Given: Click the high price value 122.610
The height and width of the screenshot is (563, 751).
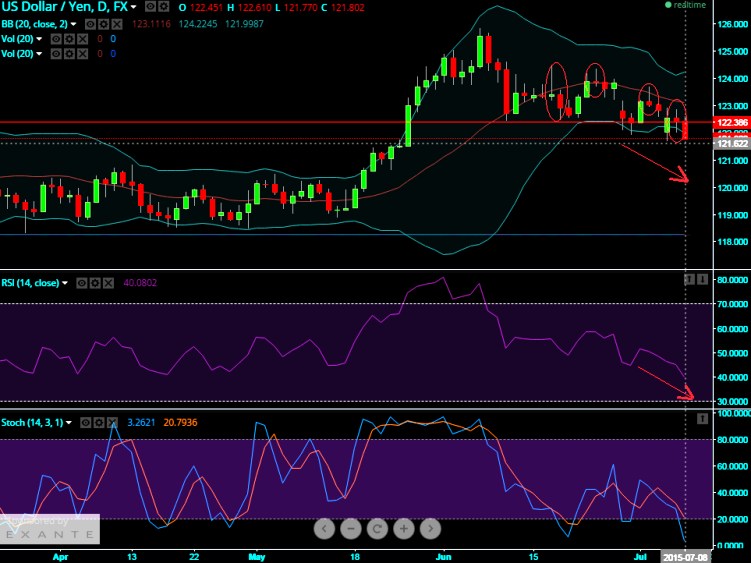Looking at the screenshot, I should pos(254,8).
